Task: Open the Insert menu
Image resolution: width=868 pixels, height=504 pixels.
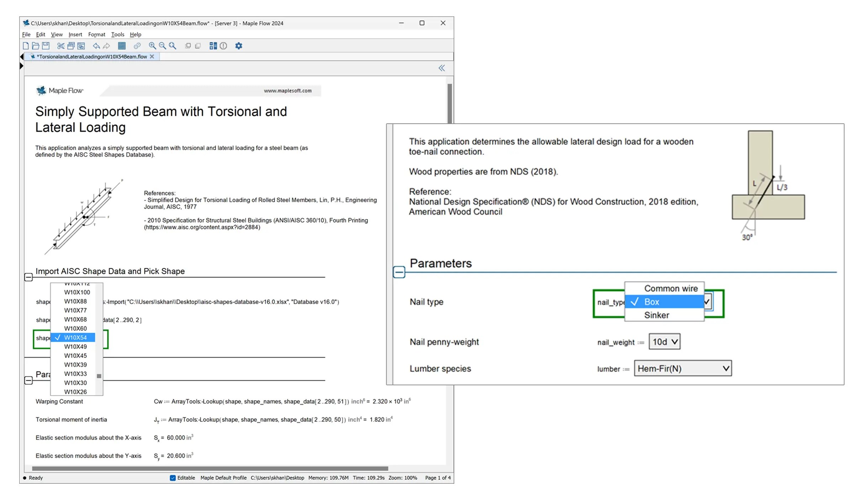Action: pos(75,34)
